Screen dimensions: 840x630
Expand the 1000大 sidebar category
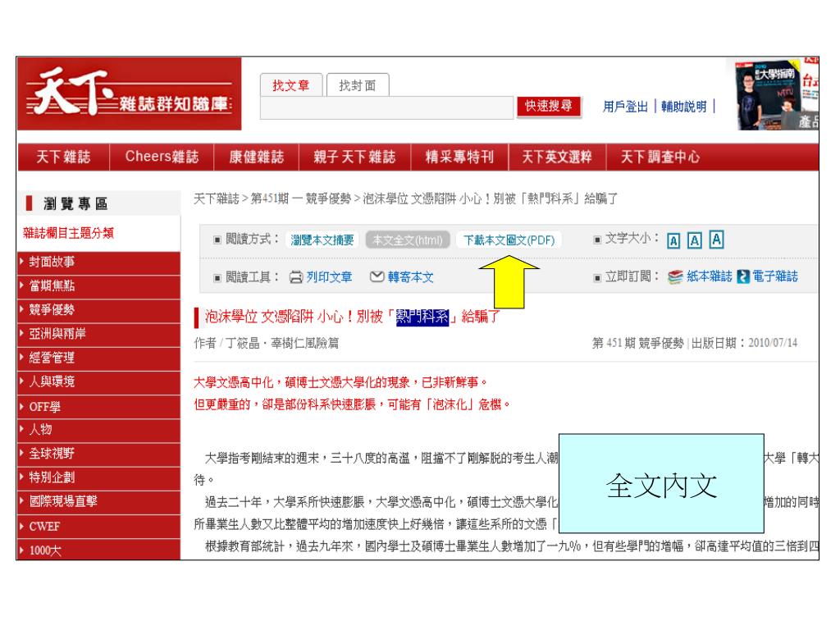[98, 550]
